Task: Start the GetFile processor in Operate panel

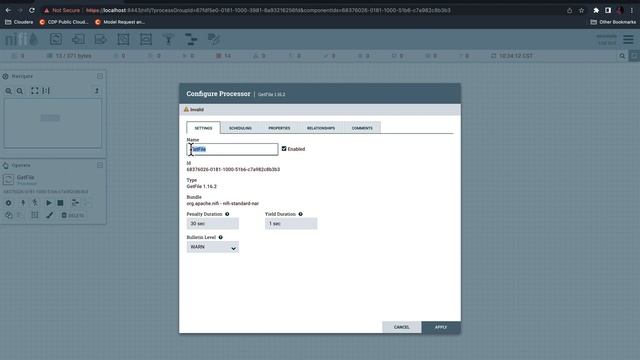Action: pos(49,202)
